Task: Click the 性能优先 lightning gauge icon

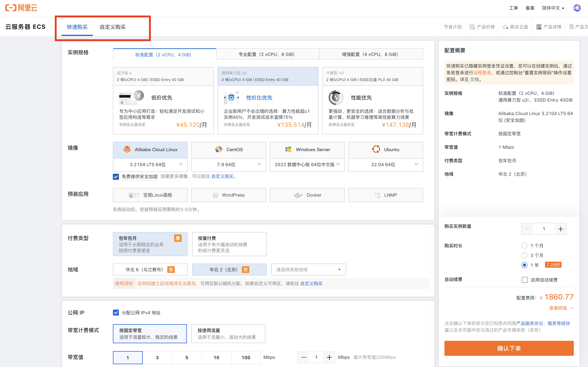Action: coord(336,98)
